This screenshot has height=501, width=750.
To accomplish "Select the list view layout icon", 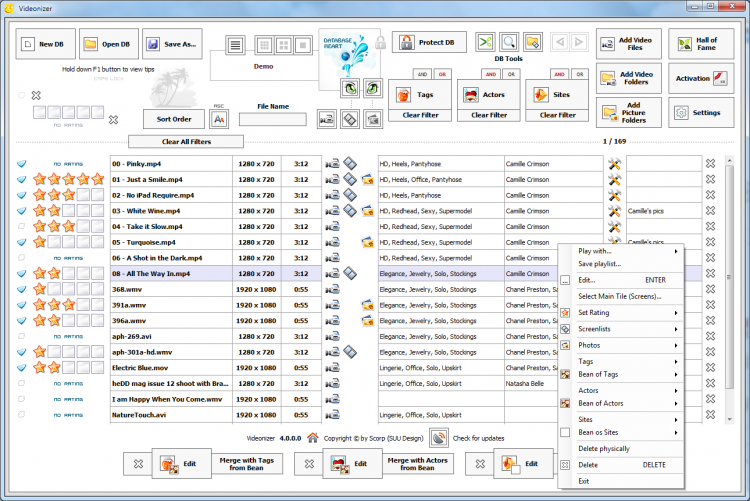I will click(x=234, y=45).
